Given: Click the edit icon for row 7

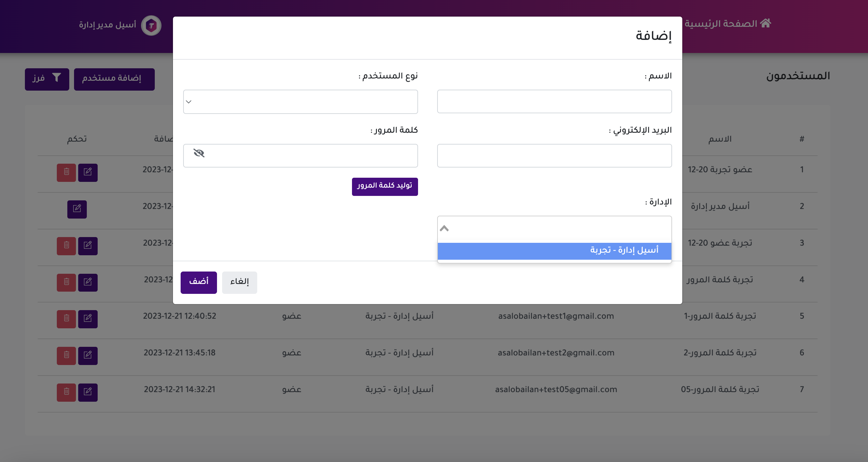Looking at the screenshot, I should click(x=88, y=392).
